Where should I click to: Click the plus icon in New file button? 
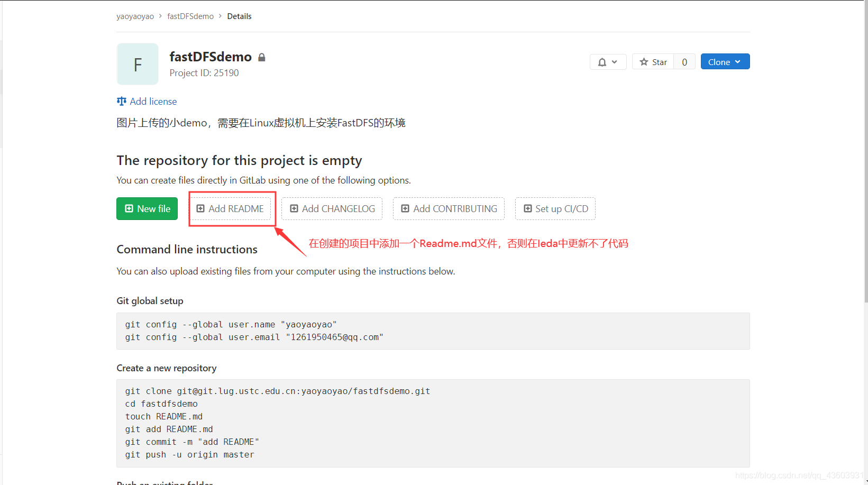[x=129, y=208]
